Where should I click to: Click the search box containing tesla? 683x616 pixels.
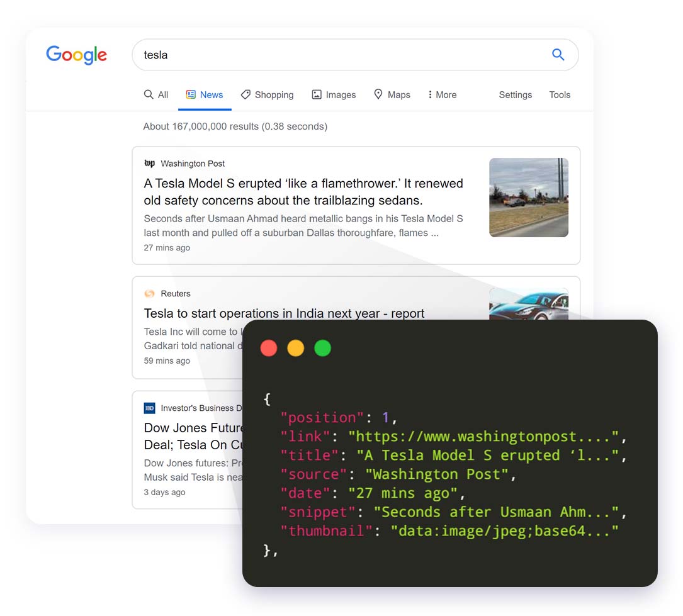[340, 55]
